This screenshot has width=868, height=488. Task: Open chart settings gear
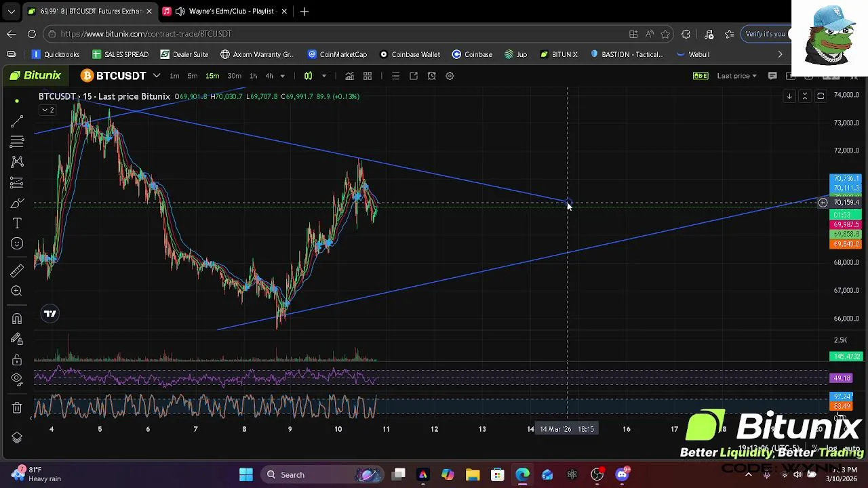(450, 76)
